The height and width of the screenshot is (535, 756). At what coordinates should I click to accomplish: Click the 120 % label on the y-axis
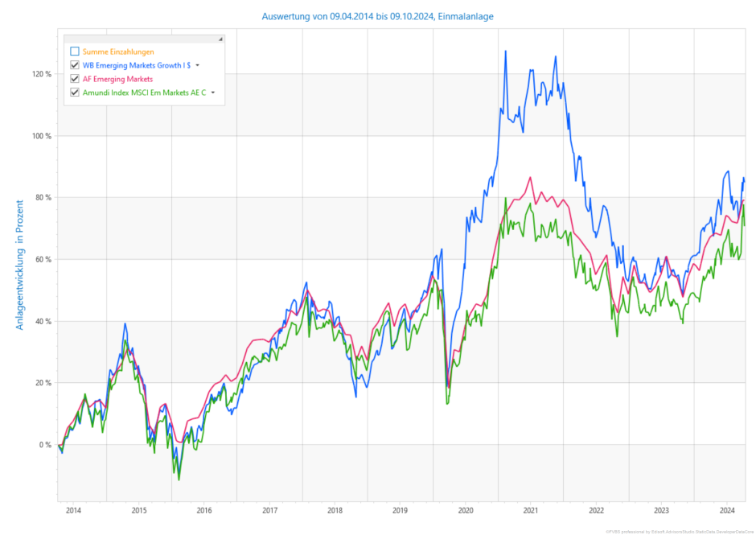tap(42, 74)
